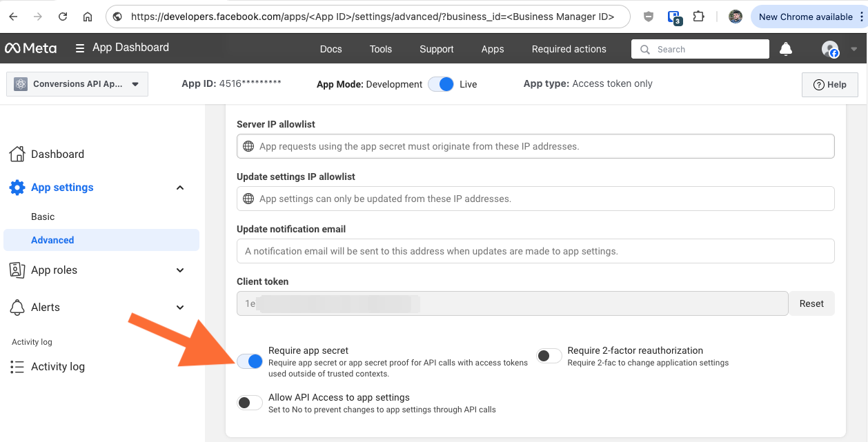Click the Alerts bell icon in sidebar
Viewport: 868px width, 442px height.
pos(17,308)
